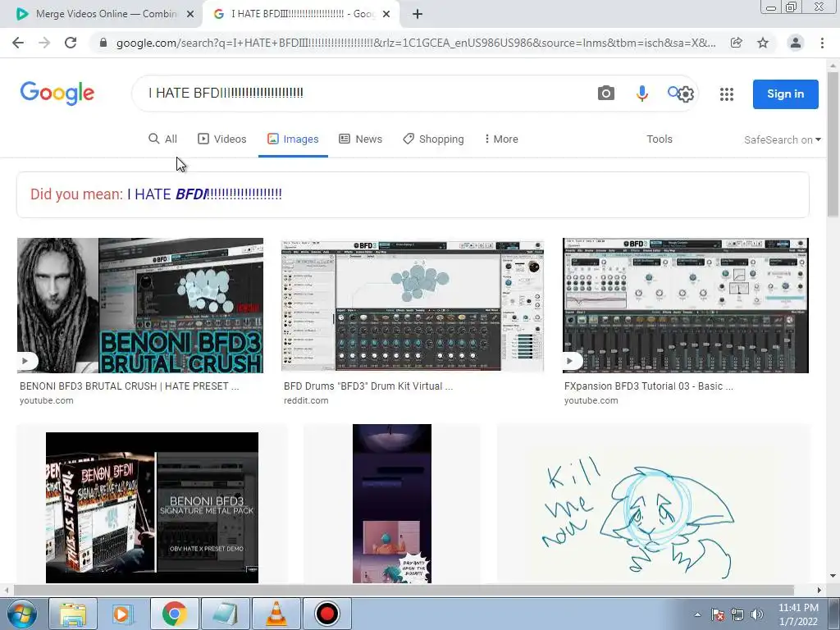
Task: Click inside the Google search input field
Action: [x=364, y=94]
